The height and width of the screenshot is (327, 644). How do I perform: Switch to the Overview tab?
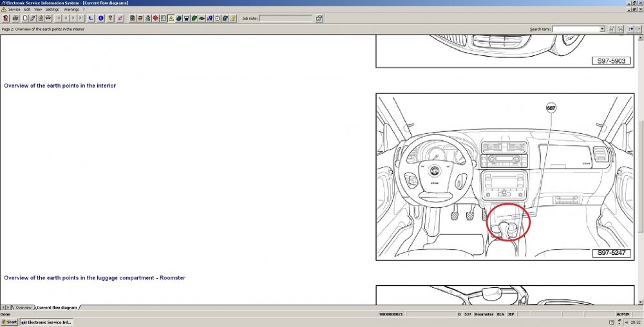(23, 307)
